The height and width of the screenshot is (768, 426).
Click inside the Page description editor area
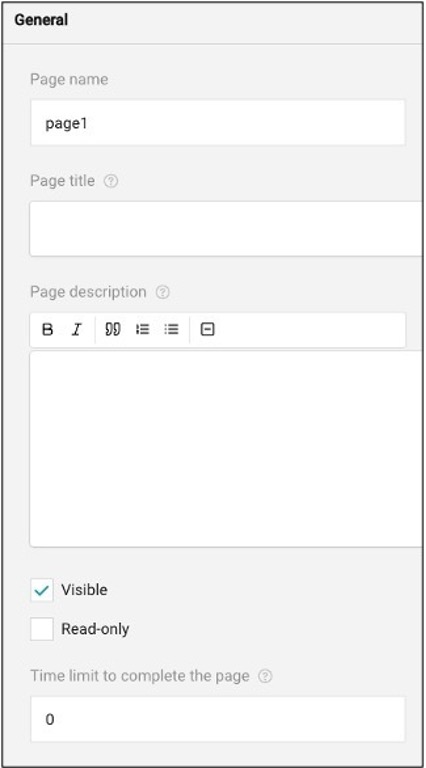pos(226,449)
